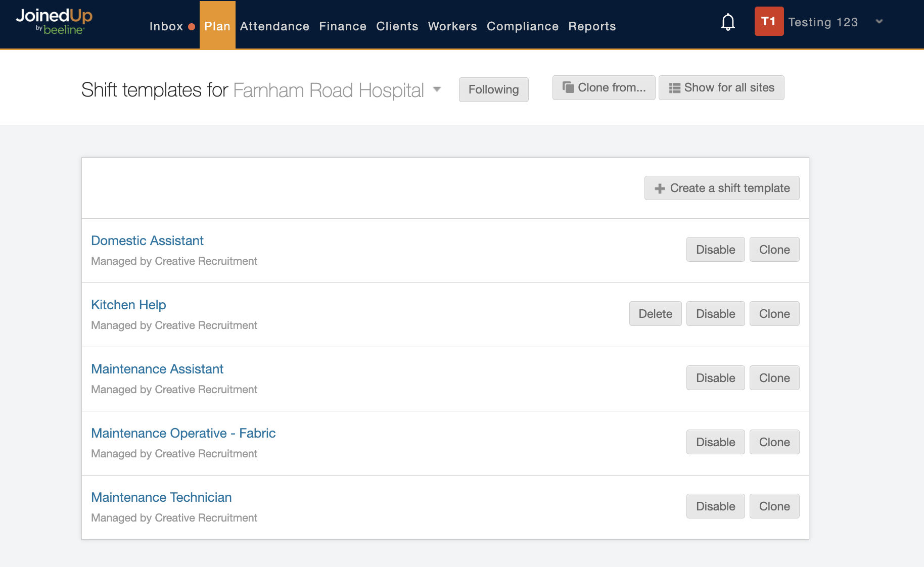Image resolution: width=924 pixels, height=567 pixels.
Task: Click the JoinedUp by Beeline logo
Action: coord(54,22)
